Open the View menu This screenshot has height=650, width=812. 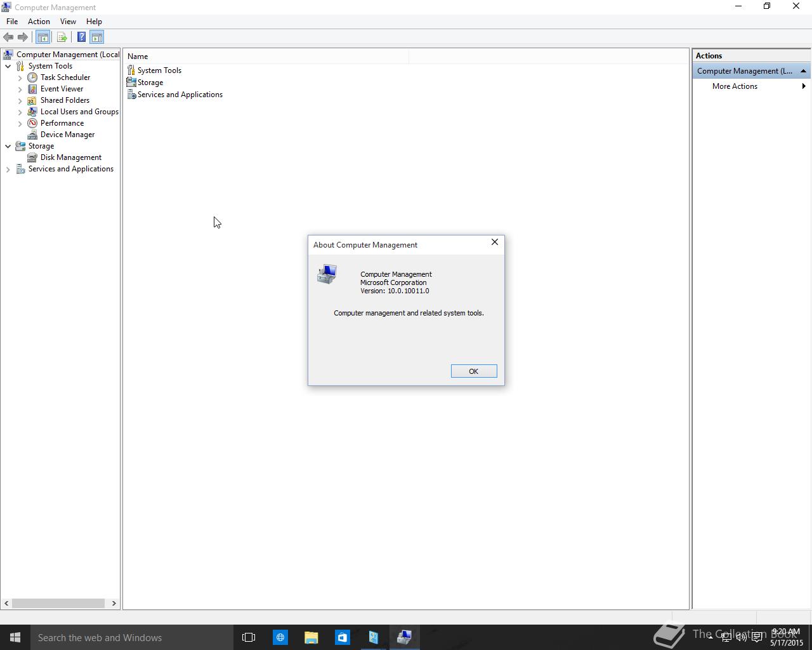(68, 22)
